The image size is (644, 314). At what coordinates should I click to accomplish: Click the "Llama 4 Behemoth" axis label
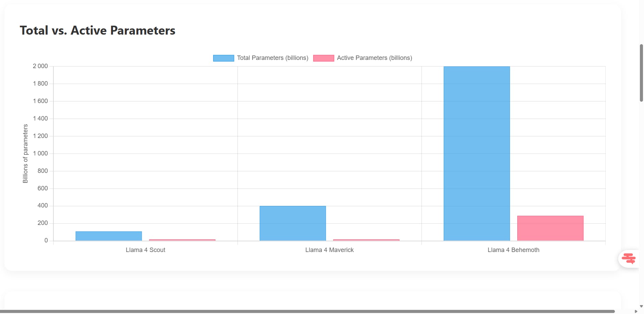point(513,250)
